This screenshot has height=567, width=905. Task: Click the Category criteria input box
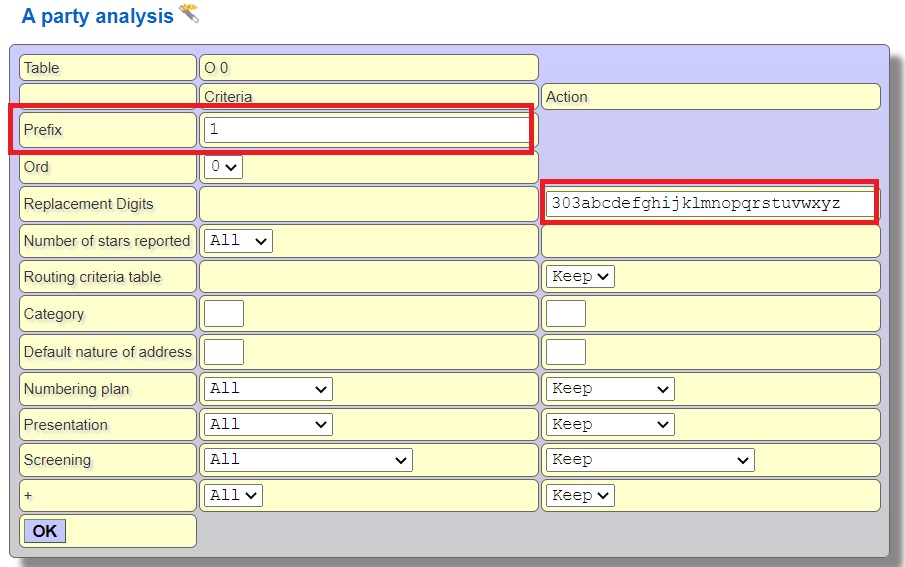(224, 314)
